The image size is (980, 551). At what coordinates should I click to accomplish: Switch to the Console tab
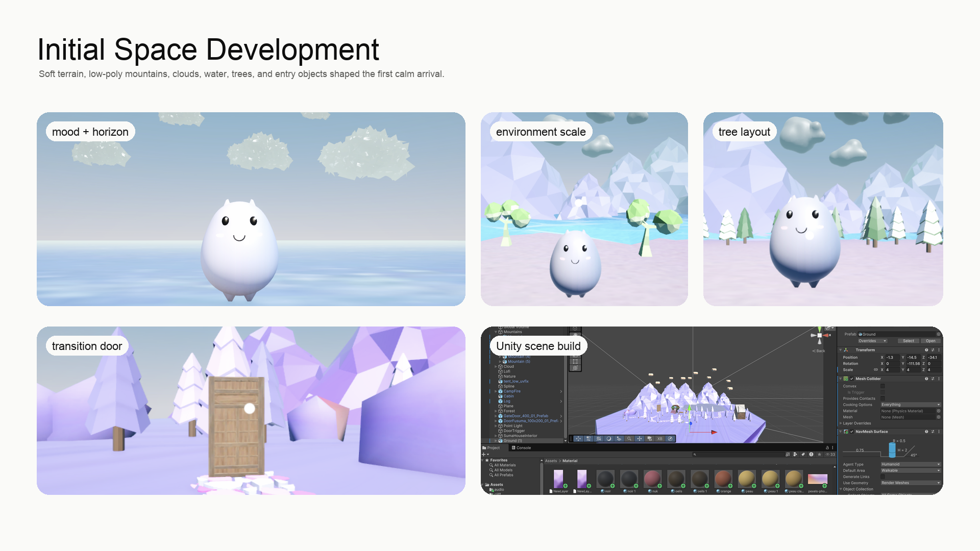pyautogui.click(x=521, y=448)
